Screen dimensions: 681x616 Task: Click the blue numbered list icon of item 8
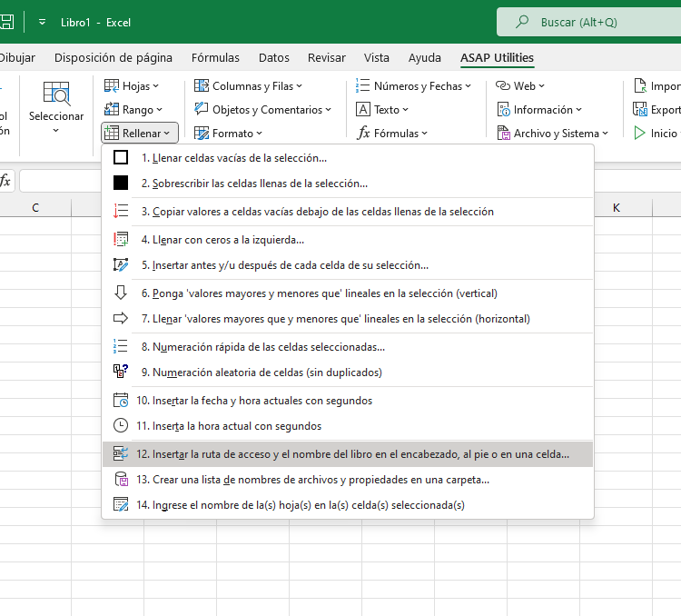[121, 346]
